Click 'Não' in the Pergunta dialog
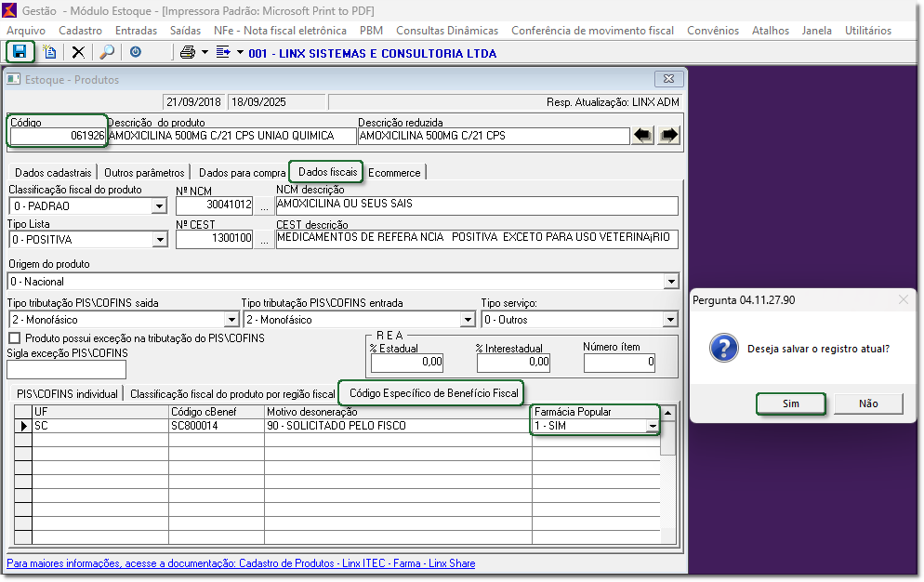This screenshot has height=582, width=924. (868, 403)
